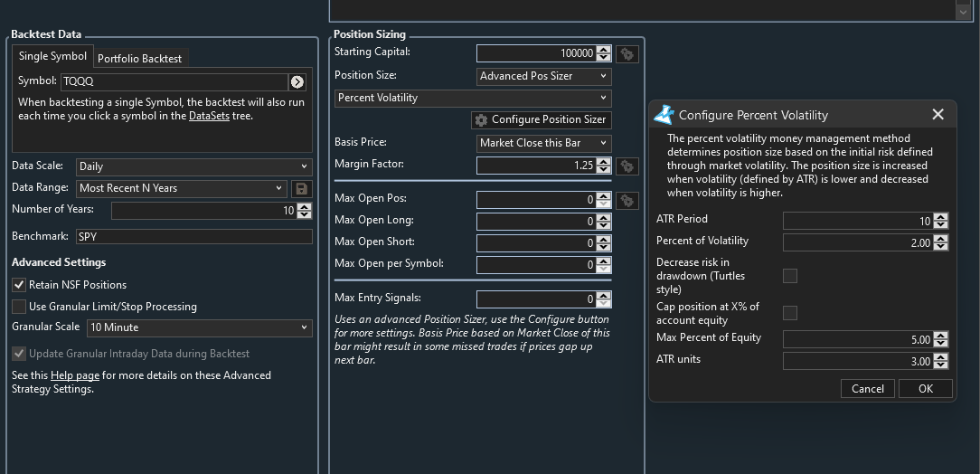Enable Cap position at X% of equity

click(790, 313)
